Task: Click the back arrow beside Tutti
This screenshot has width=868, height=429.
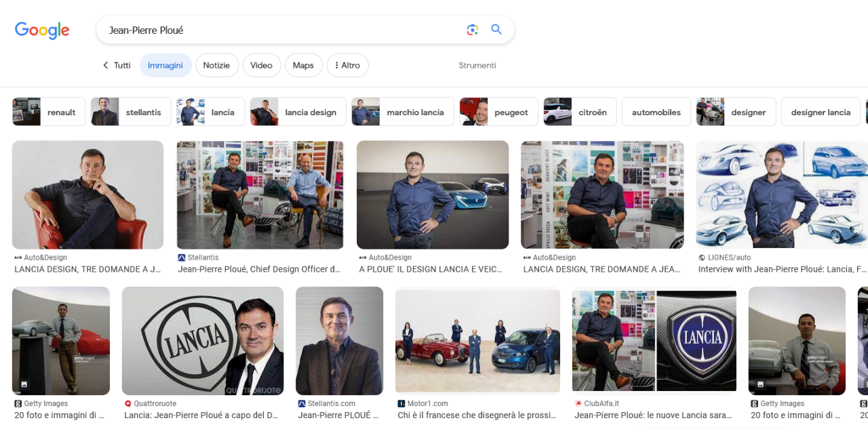Action: [105, 66]
